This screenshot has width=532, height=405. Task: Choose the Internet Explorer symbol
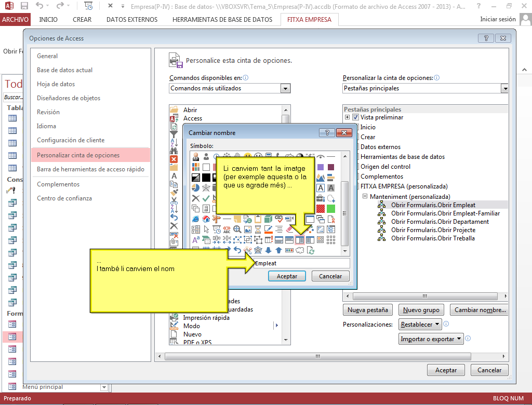[x=196, y=219]
